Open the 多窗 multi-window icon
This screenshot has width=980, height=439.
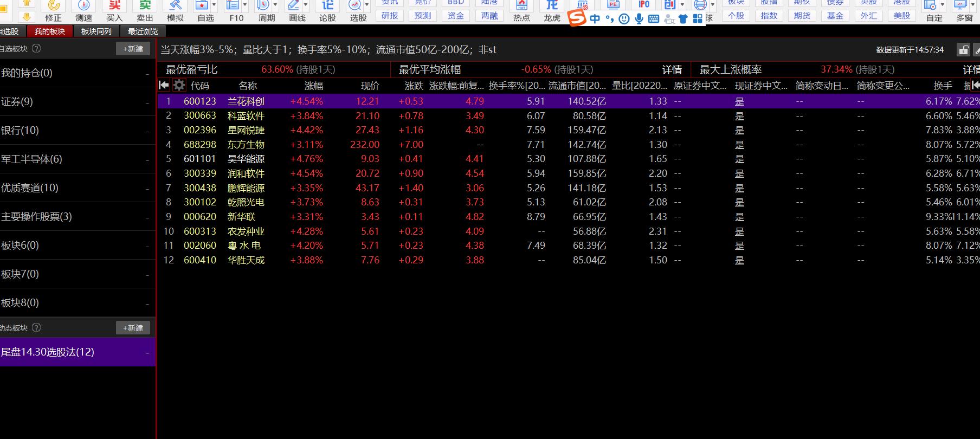tap(960, 7)
